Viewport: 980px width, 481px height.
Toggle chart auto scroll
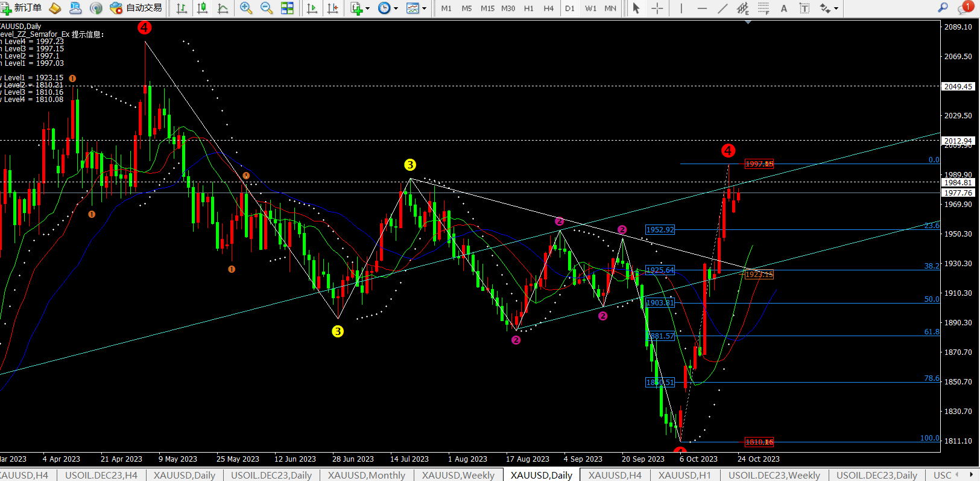pyautogui.click(x=312, y=8)
